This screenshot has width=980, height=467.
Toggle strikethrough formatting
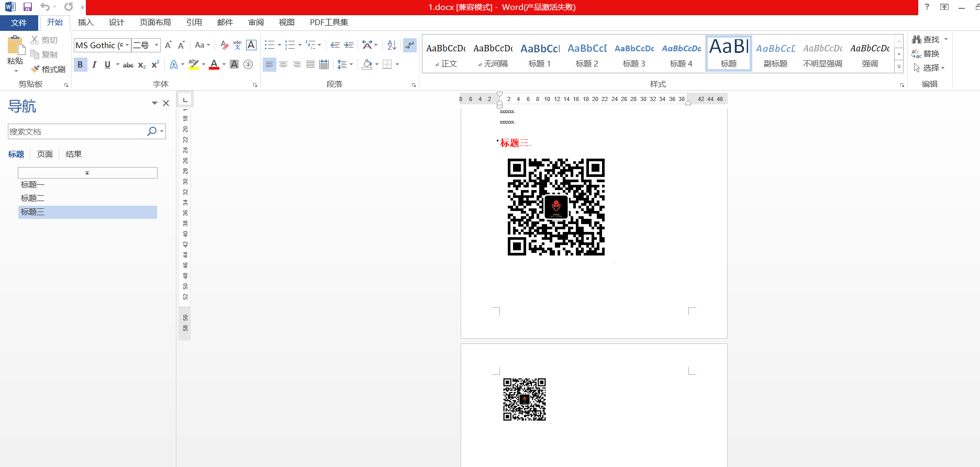click(x=128, y=64)
